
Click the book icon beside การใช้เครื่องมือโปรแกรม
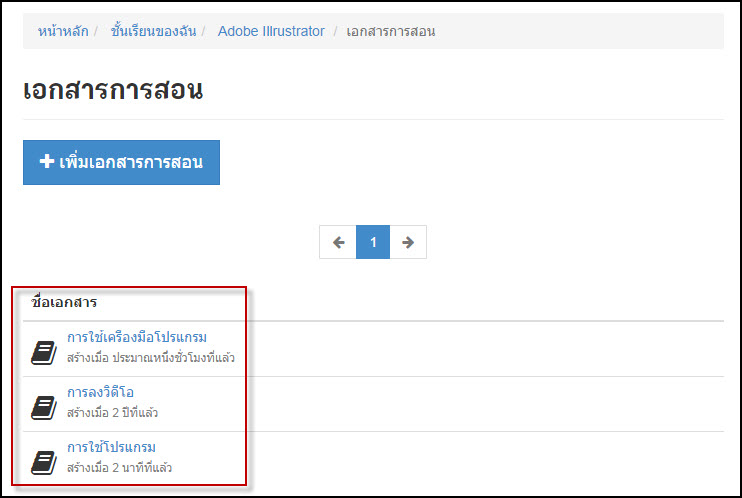tap(44, 353)
